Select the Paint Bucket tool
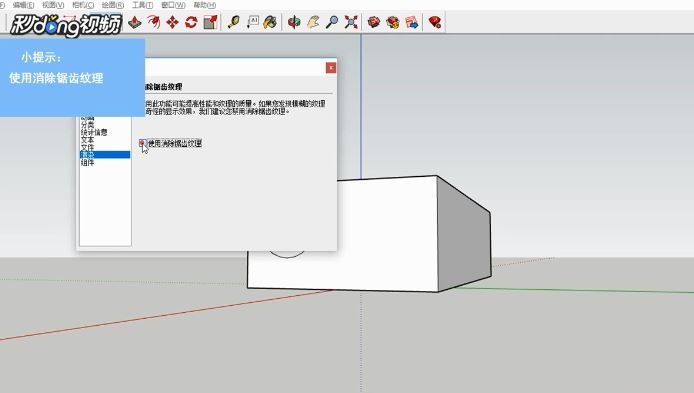694x393 pixels. click(x=270, y=22)
